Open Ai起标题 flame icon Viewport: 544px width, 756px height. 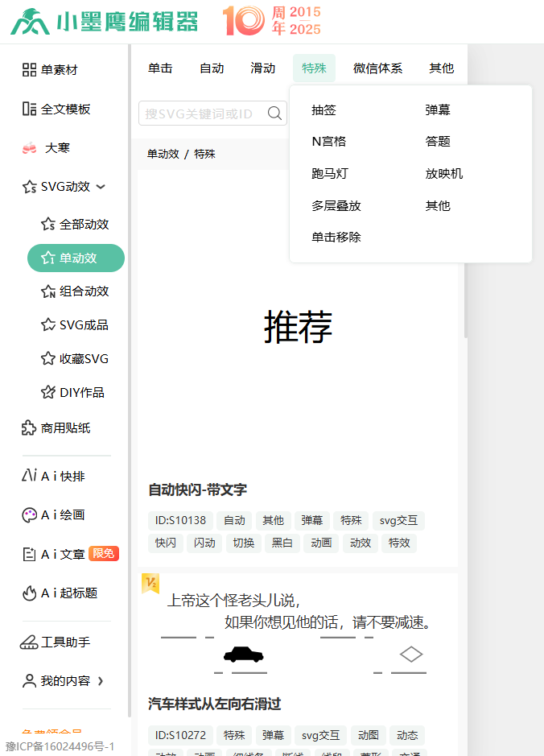click(x=29, y=593)
